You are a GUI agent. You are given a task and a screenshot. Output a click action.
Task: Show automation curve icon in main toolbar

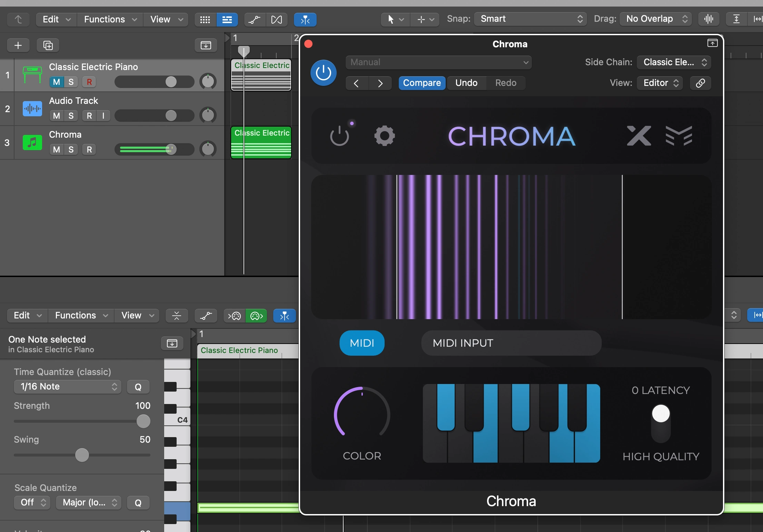[255, 20]
